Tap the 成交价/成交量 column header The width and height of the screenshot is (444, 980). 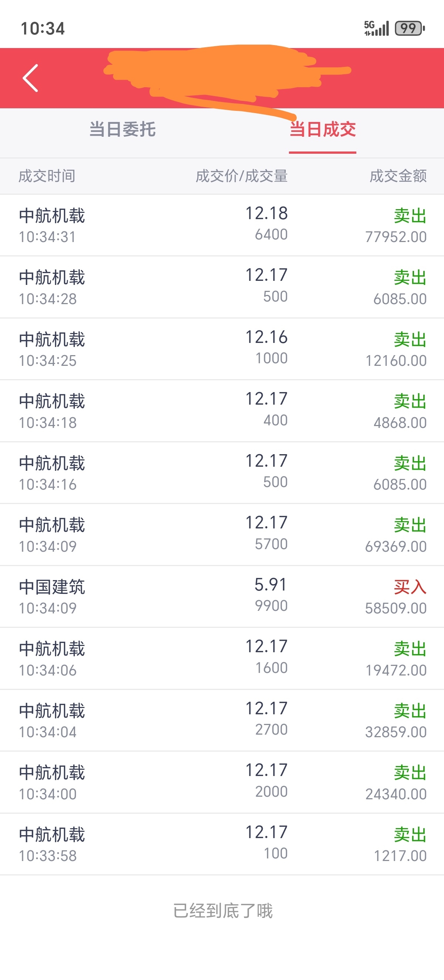pos(241,176)
